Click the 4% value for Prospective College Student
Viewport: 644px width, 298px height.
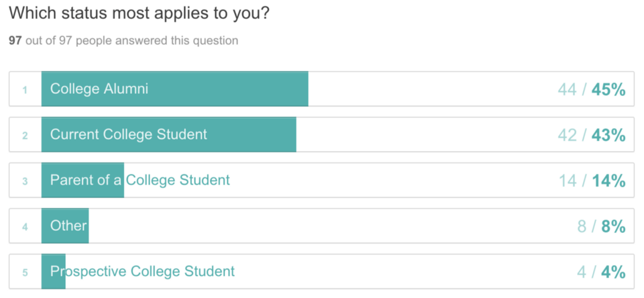click(x=613, y=272)
